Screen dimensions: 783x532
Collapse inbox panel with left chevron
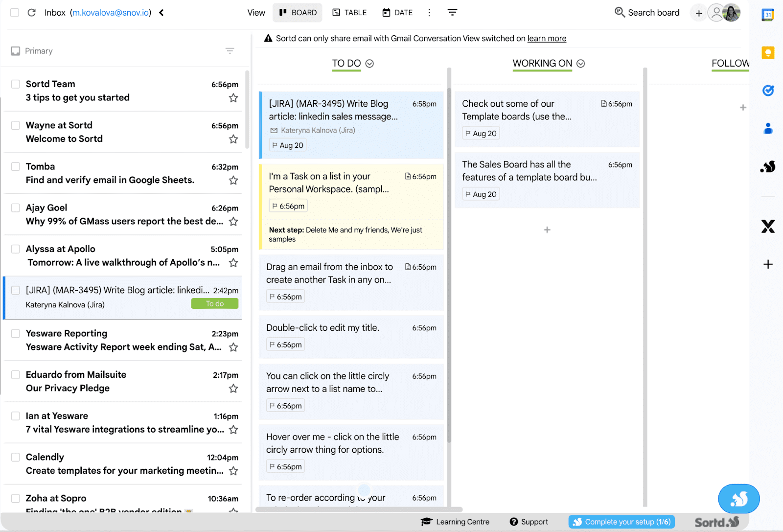(161, 13)
